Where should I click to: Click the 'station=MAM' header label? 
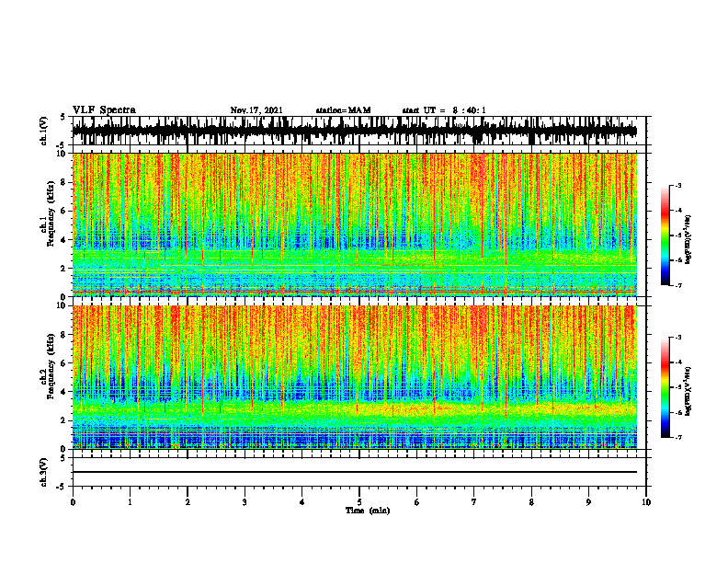(x=343, y=110)
